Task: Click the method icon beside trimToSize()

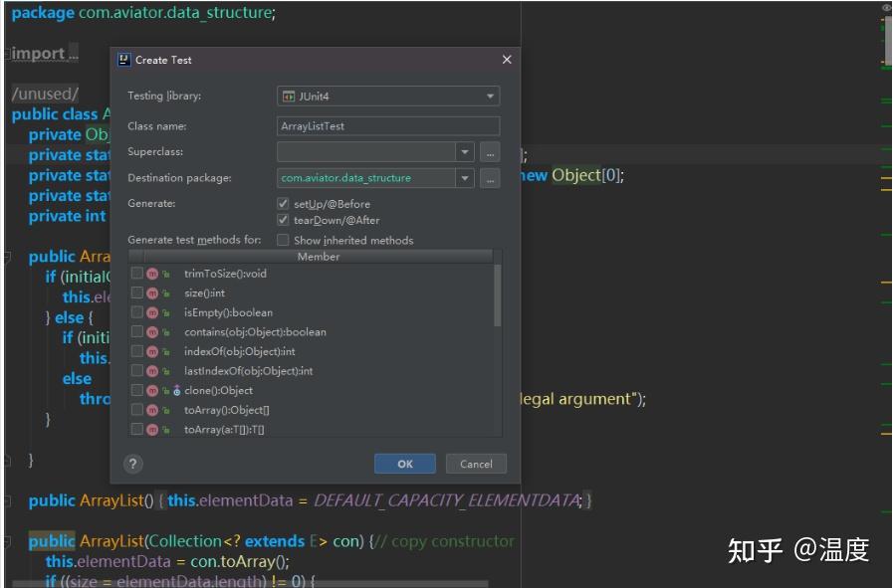Action: coord(152,273)
